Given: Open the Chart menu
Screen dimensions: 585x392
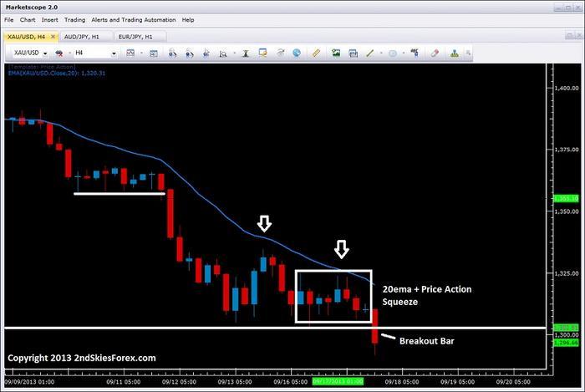Looking at the screenshot, I should 28,20.
